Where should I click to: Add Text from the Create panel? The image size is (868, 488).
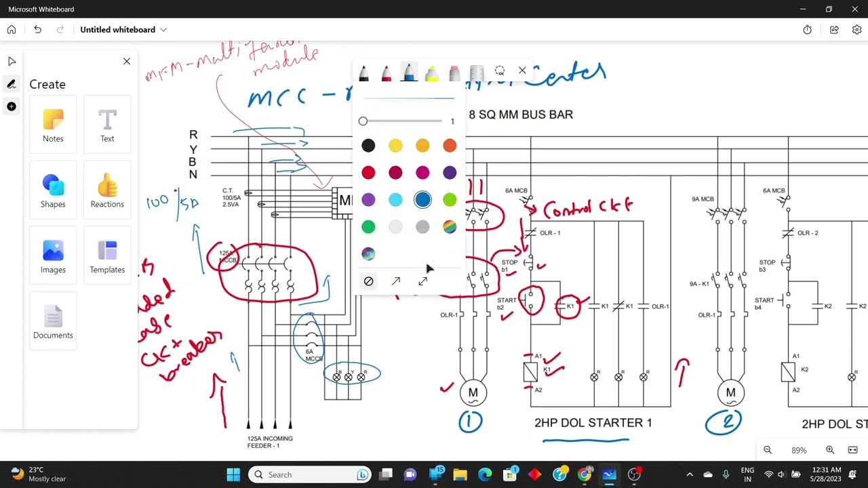107,124
